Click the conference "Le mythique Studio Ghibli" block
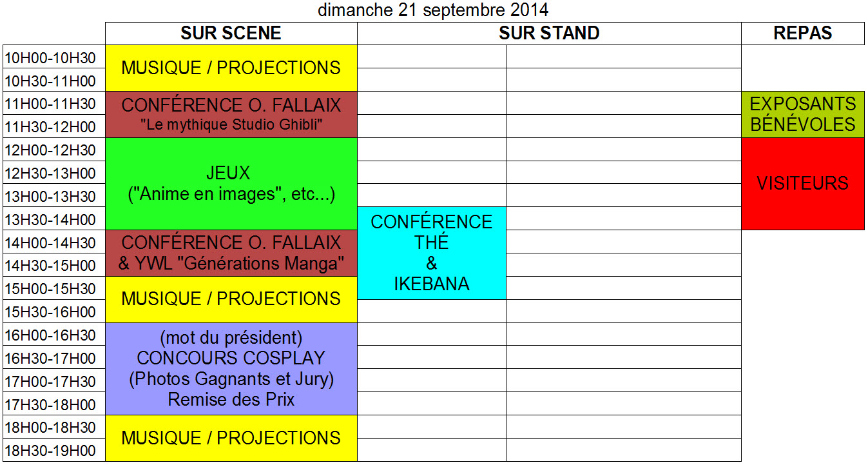The width and height of the screenshot is (868, 465). pyautogui.click(x=231, y=114)
